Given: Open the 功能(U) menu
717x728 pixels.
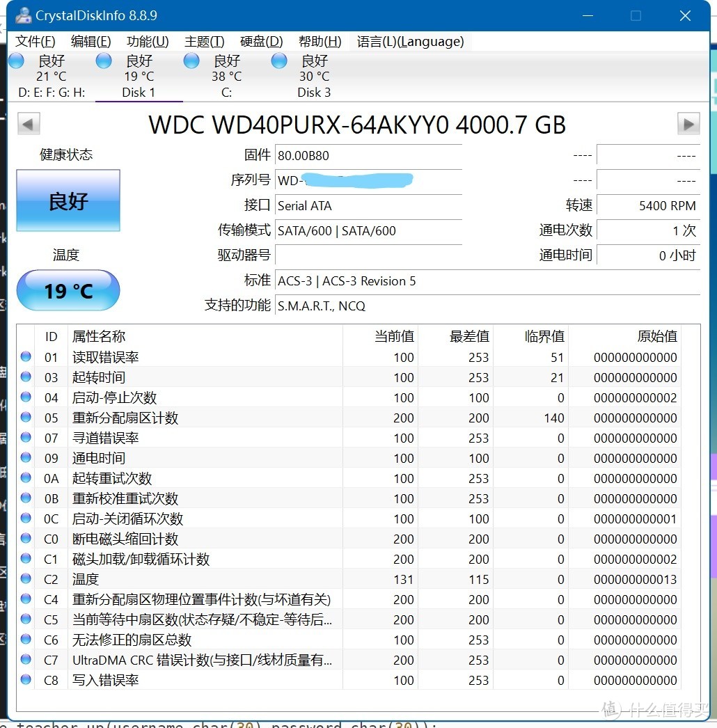Looking at the screenshot, I should point(147,41).
